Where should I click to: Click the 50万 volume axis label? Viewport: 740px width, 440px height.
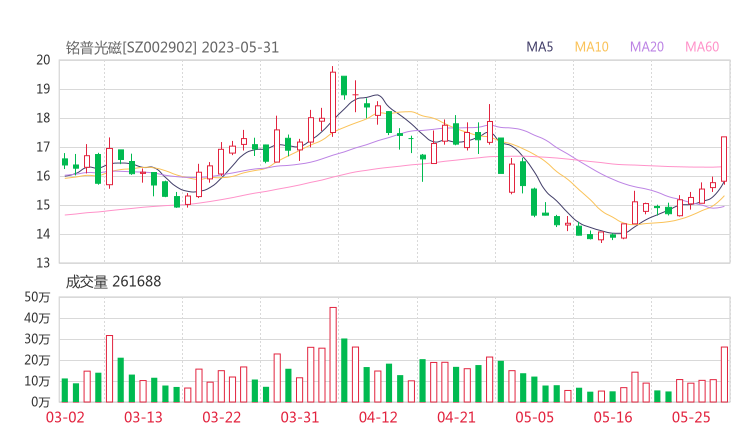tap(37, 297)
